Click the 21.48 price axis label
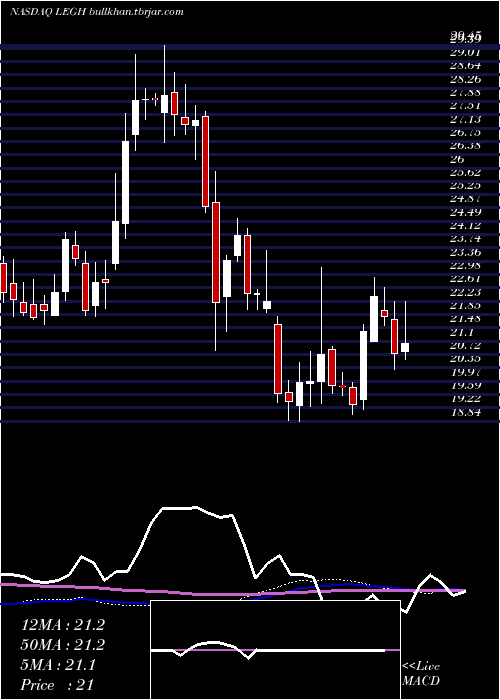The width and height of the screenshot is (500, 700). 466,319
